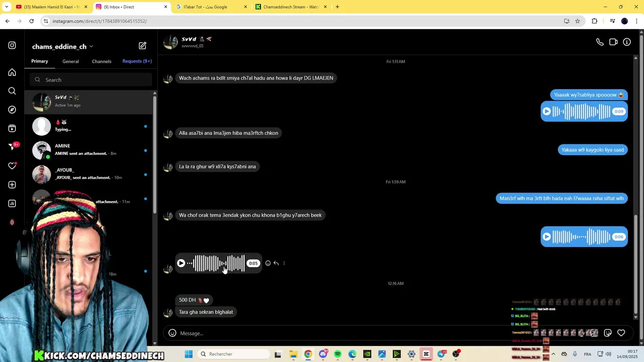Open Spotify from taskbar
The height and width of the screenshot is (362, 644).
[x=338, y=354]
